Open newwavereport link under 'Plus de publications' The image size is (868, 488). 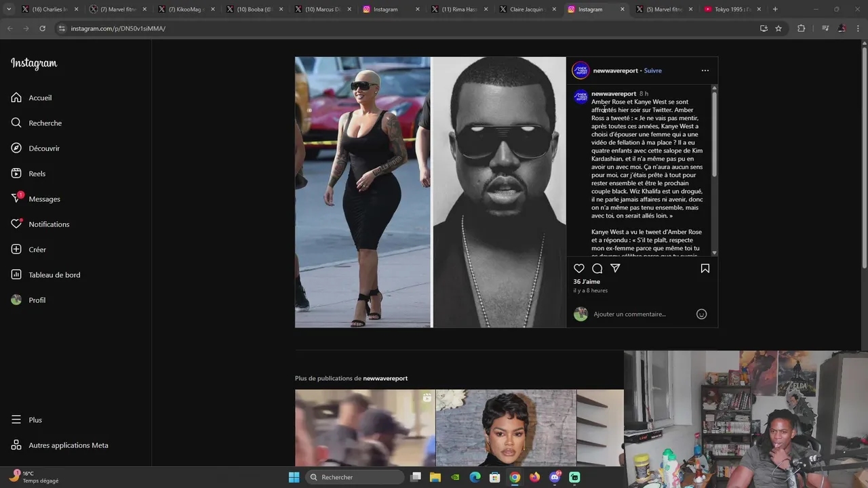click(x=385, y=378)
